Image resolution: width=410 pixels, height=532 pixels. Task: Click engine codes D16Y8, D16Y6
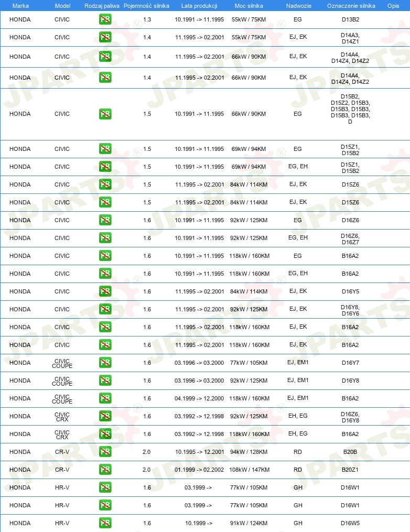(350, 310)
